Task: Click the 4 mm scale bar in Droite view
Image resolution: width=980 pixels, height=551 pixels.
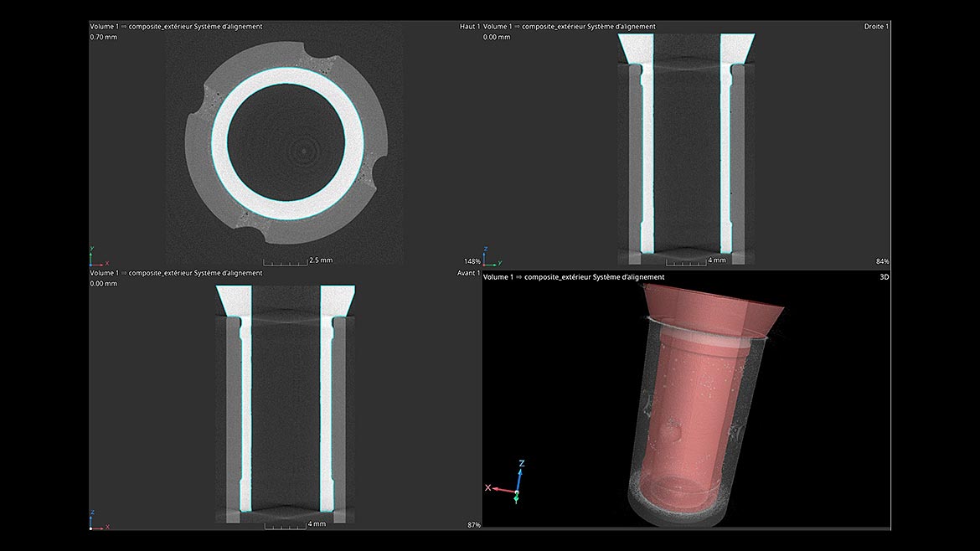Action: (x=695, y=261)
